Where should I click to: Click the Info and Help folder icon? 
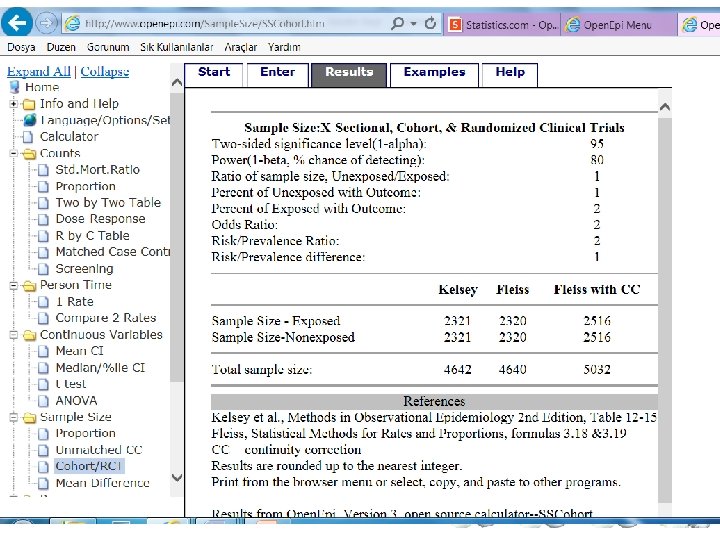click(29, 104)
